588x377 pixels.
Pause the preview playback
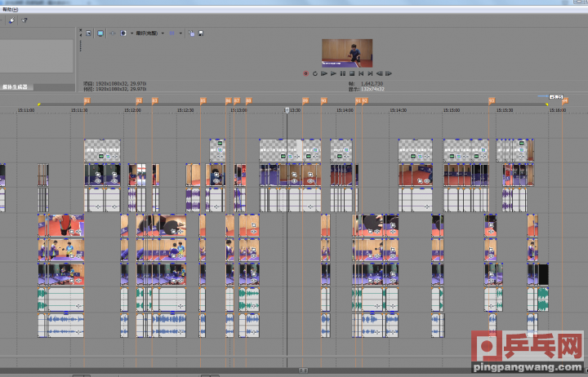tap(341, 73)
